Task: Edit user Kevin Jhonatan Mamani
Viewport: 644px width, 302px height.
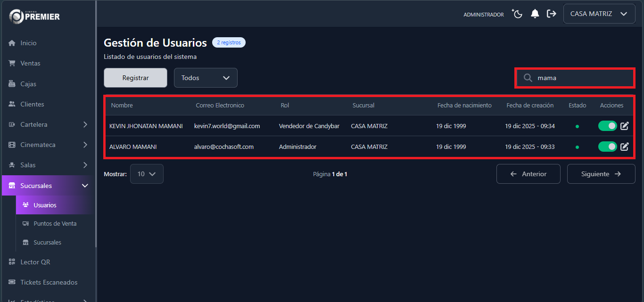Action: point(624,126)
